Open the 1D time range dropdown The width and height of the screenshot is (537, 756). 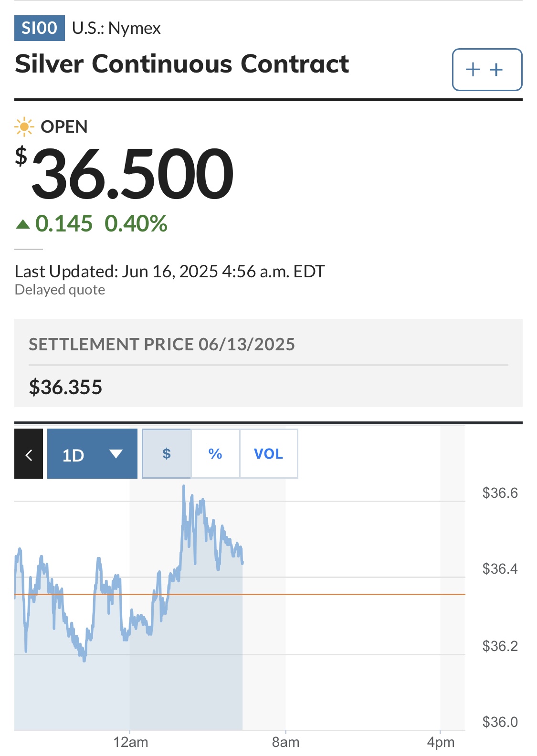tap(92, 453)
